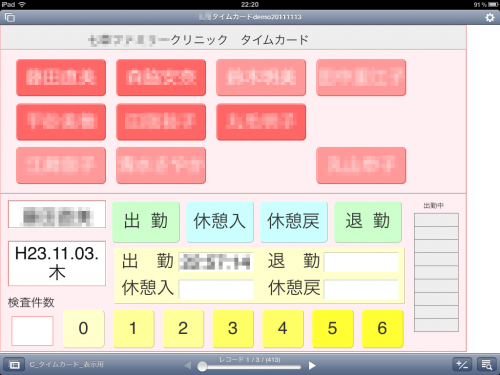The width and height of the screenshot is (500, 375).
Task: Tap the 検査件数 input box
Action: 32,331
